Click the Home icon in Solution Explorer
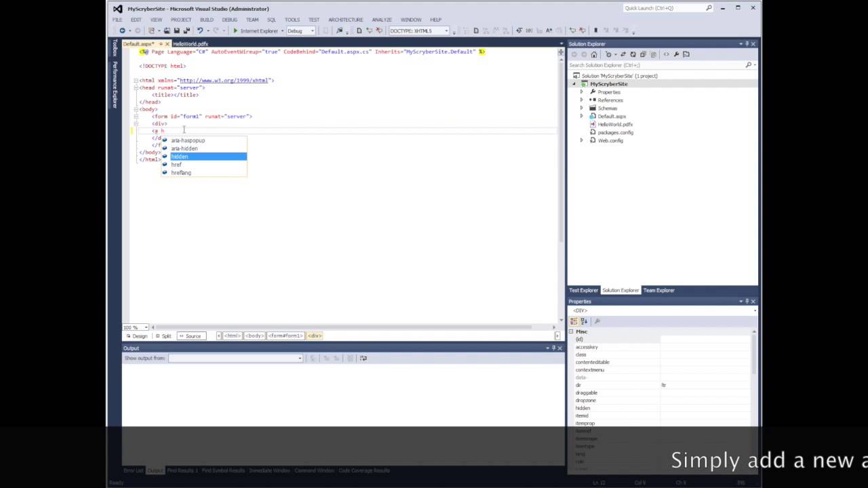This screenshot has height=488, width=868. [x=594, y=54]
